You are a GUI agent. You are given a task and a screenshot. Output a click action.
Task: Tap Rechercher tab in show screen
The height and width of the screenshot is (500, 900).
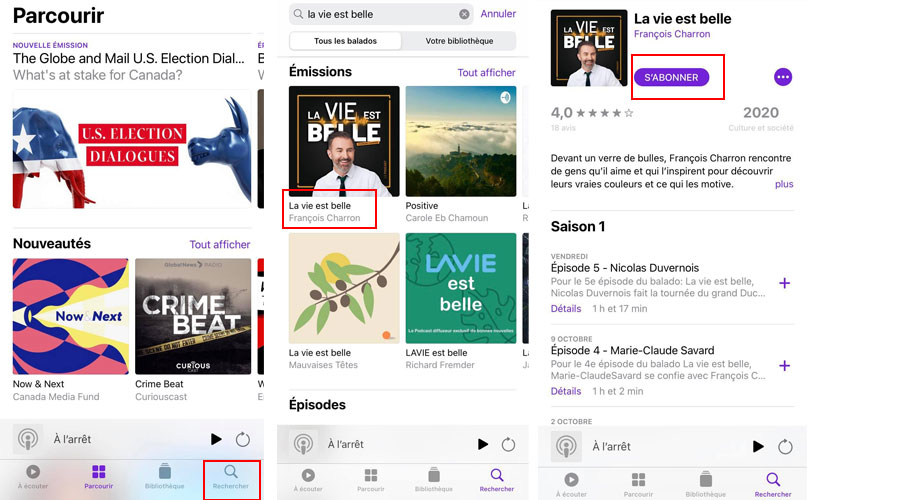[773, 485]
